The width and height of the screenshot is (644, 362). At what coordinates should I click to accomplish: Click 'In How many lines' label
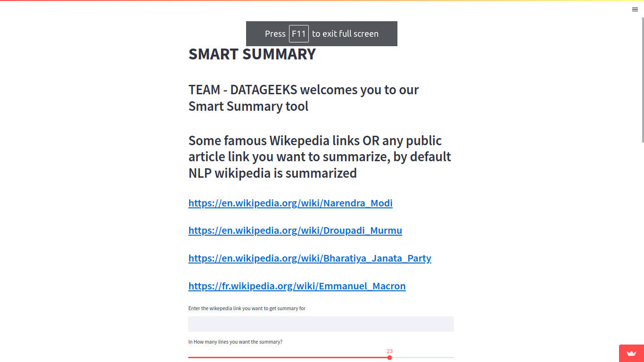coord(235,342)
